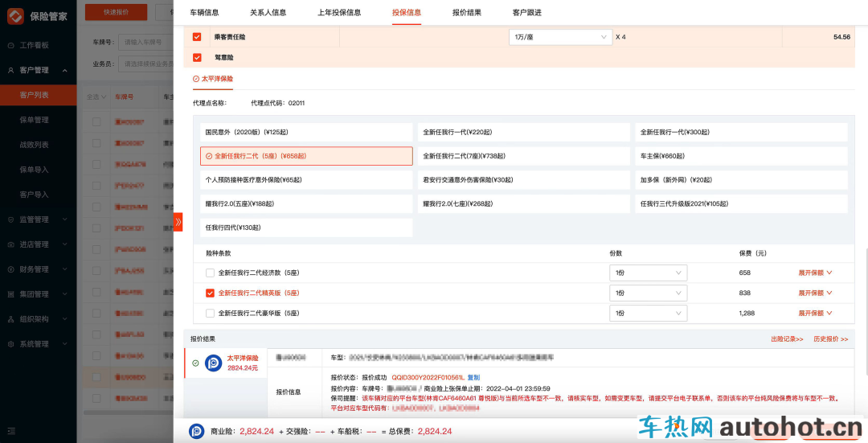868x443 pixels.
Task: Select the 太平洋保险 2824.24元 quote card
Action: (x=225, y=363)
